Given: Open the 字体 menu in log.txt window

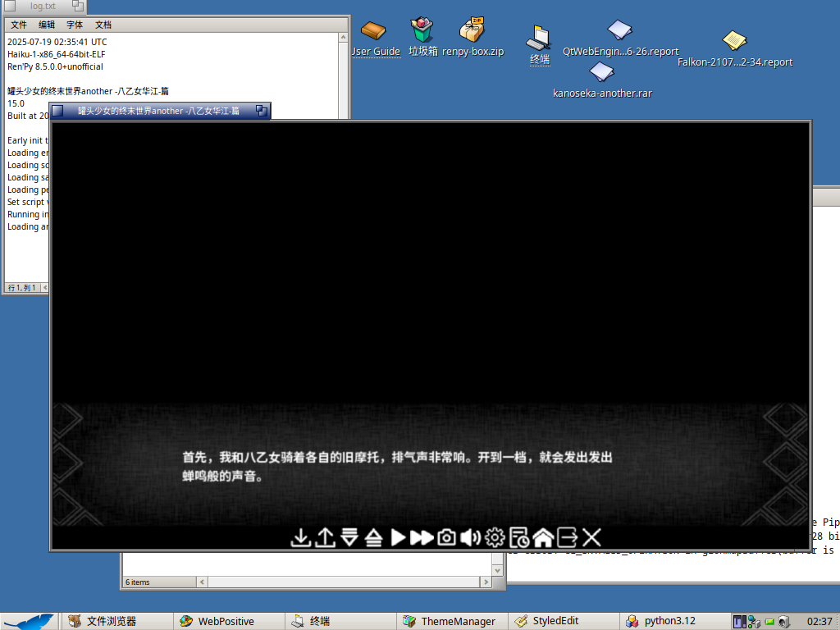Looking at the screenshot, I should [x=75, y=25].
